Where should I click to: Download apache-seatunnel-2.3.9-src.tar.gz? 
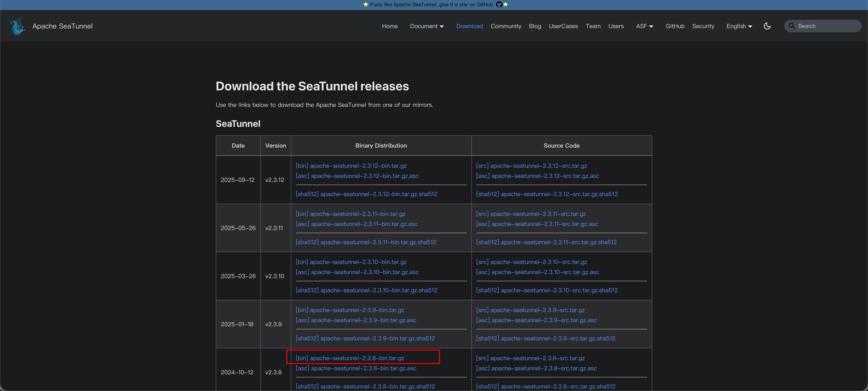[530, 310]
